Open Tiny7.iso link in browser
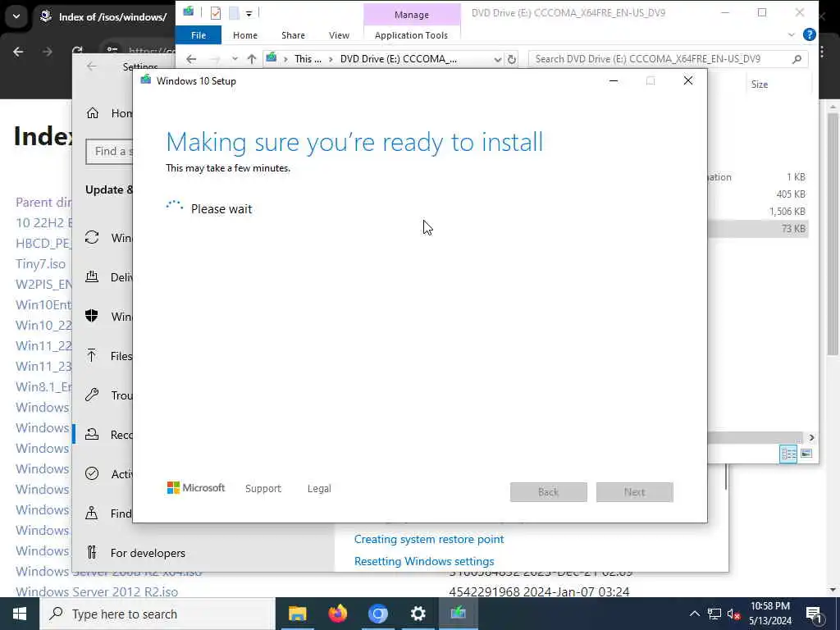 (41, 263)
